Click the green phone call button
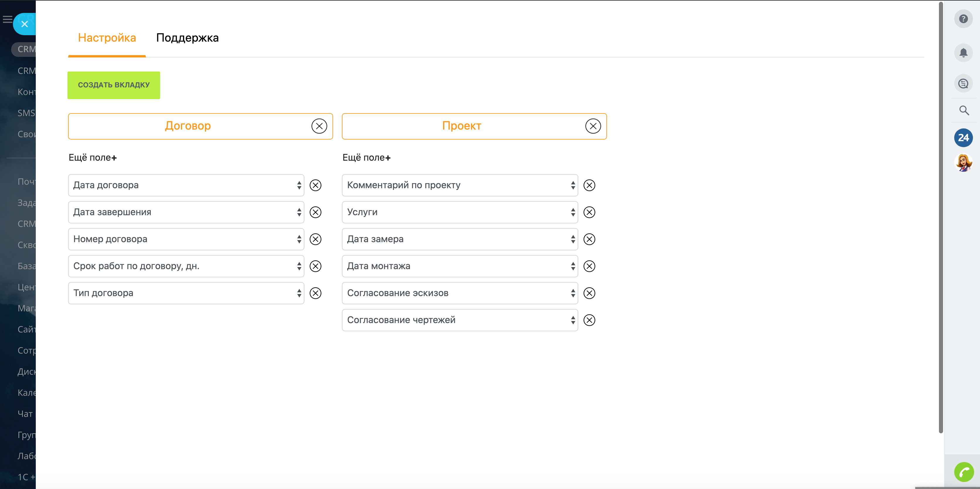Screen dimensions: 980x489 [x=964, y=472]
